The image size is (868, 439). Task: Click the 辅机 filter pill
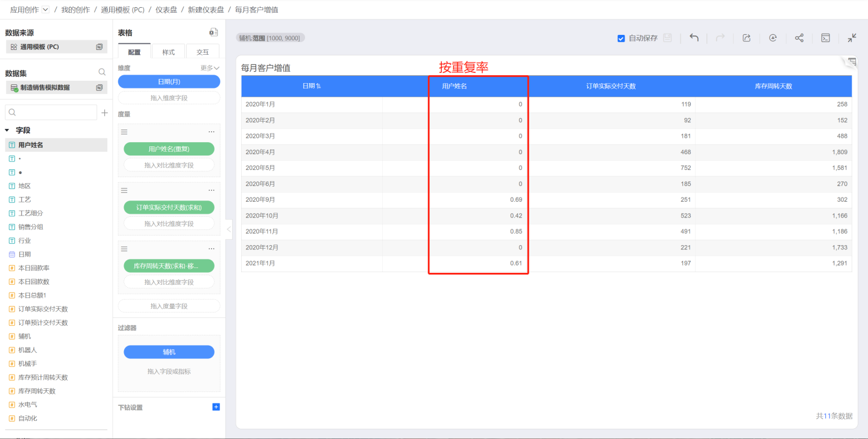169,352
